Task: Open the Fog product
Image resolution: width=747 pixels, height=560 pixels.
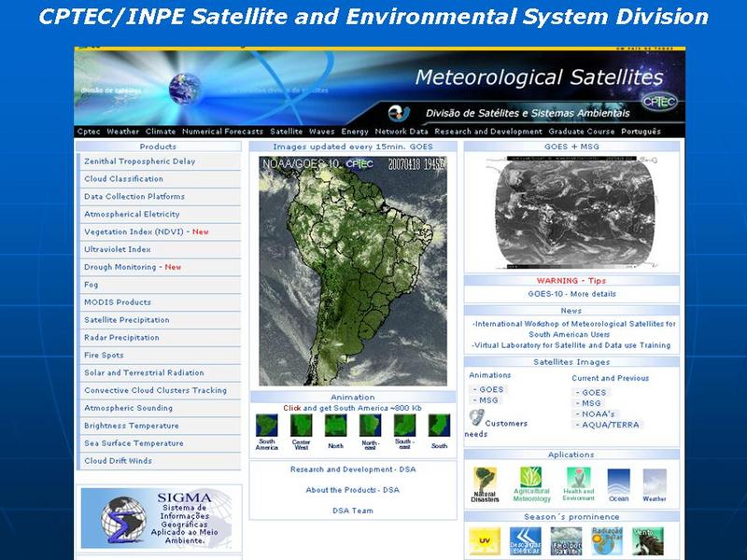Action: coord(159,285)
